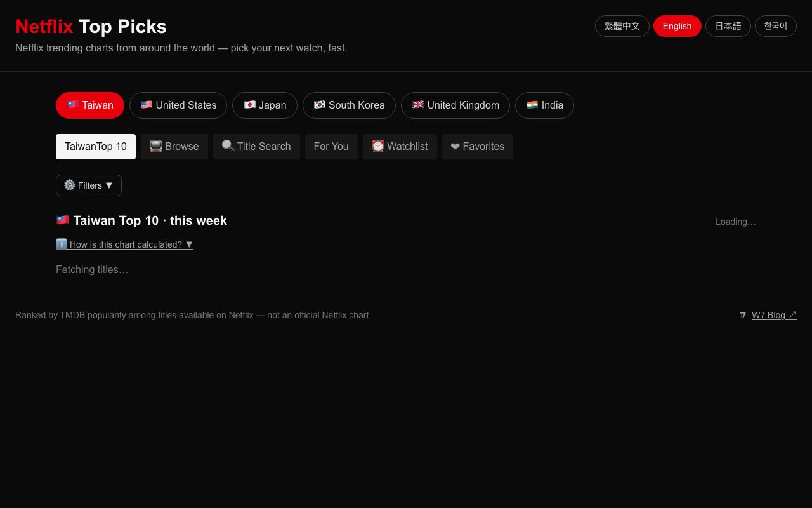Select the Taiwan region chip
The height and width of the screenshot is (508, 812).
90,105
